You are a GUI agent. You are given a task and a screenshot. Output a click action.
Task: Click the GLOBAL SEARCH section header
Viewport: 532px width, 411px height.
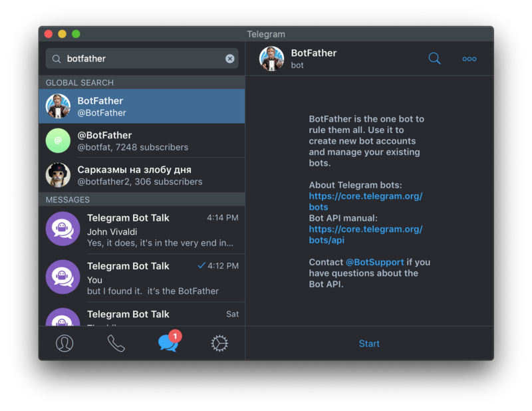click(142, 82)
